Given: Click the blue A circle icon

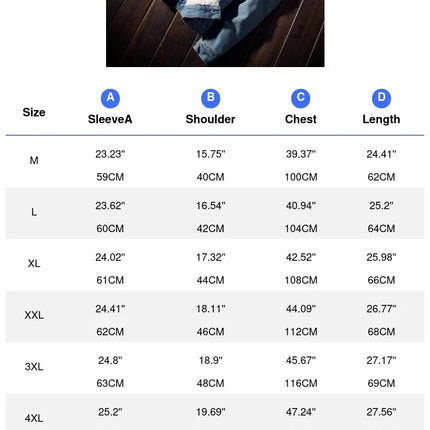Looking at the screenshot, I should click(x=110, y=98).
